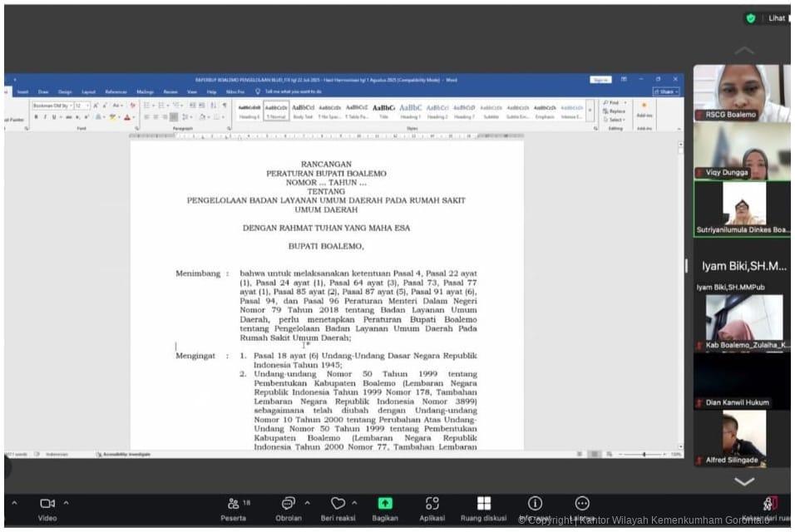Open the References ribbon tab
This screenshot has width=795, height=532.
click(x=115, y=91)
